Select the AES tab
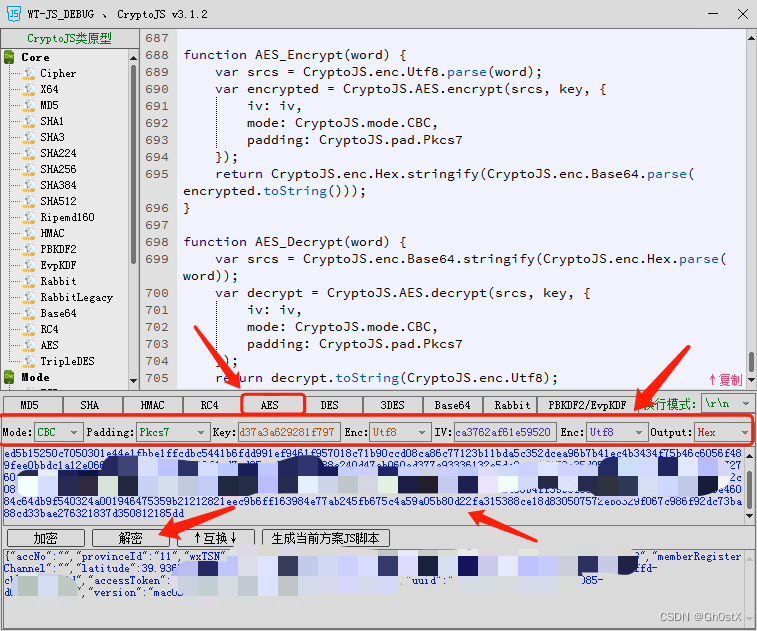Screen dimensions: 757x631 pos(273,405)
